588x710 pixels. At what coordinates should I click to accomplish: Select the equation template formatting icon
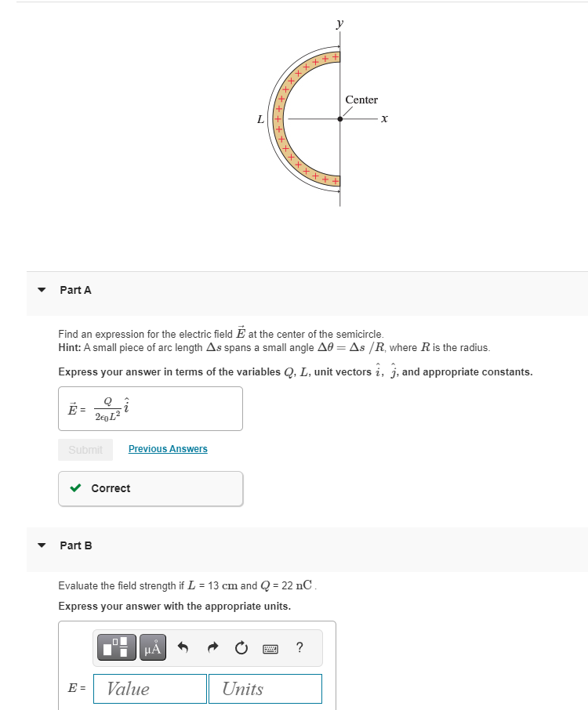coord(118,647)
